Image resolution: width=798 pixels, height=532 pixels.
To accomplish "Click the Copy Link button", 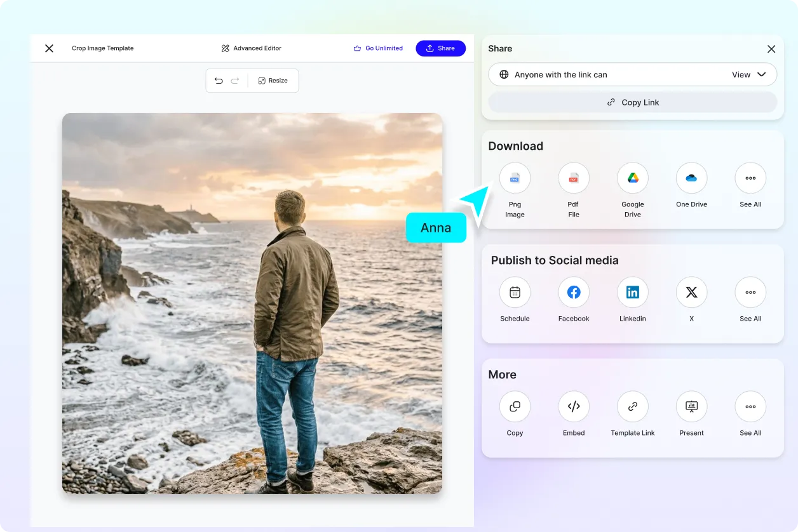I will point(633,102).
